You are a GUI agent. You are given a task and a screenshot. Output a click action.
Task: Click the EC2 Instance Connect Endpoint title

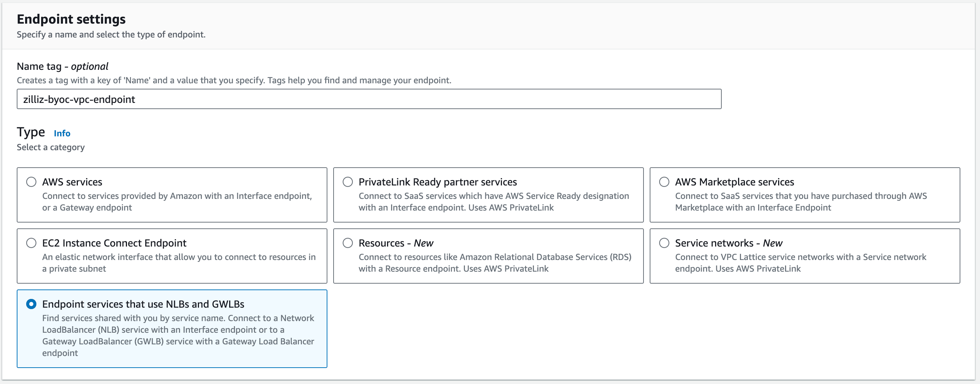[114, 243]
